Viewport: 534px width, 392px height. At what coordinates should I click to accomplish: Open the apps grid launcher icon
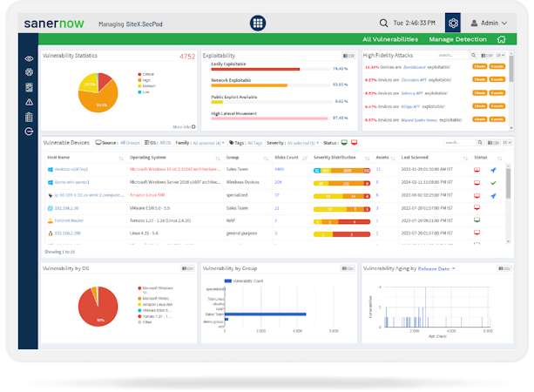click(x=258, y=24)
